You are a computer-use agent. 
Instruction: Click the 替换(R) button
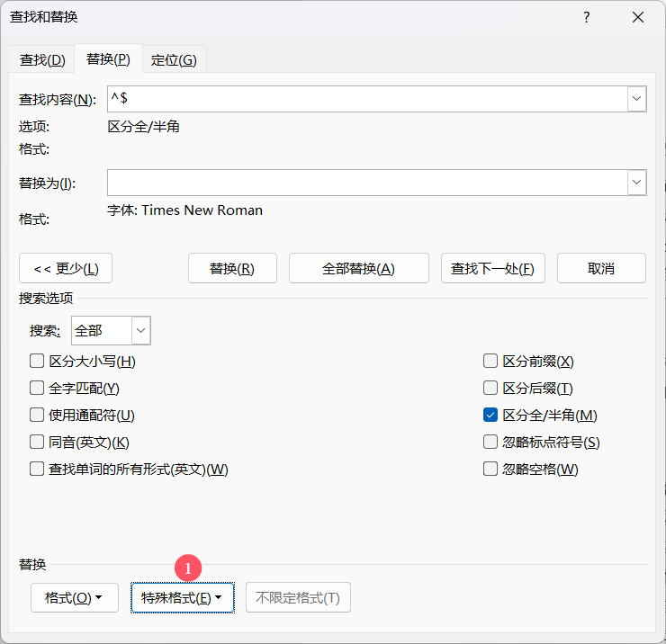coord(232,268)
